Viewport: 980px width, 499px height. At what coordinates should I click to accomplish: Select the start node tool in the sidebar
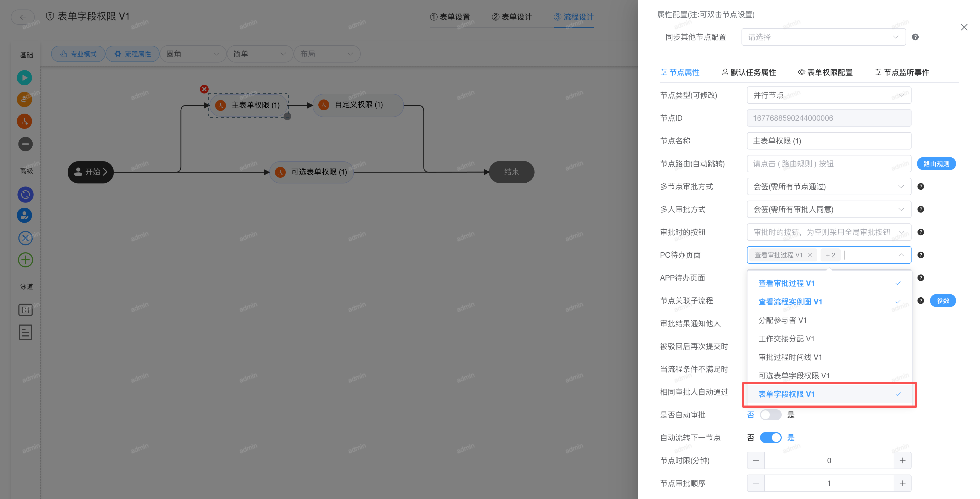(x=24, y=77)
